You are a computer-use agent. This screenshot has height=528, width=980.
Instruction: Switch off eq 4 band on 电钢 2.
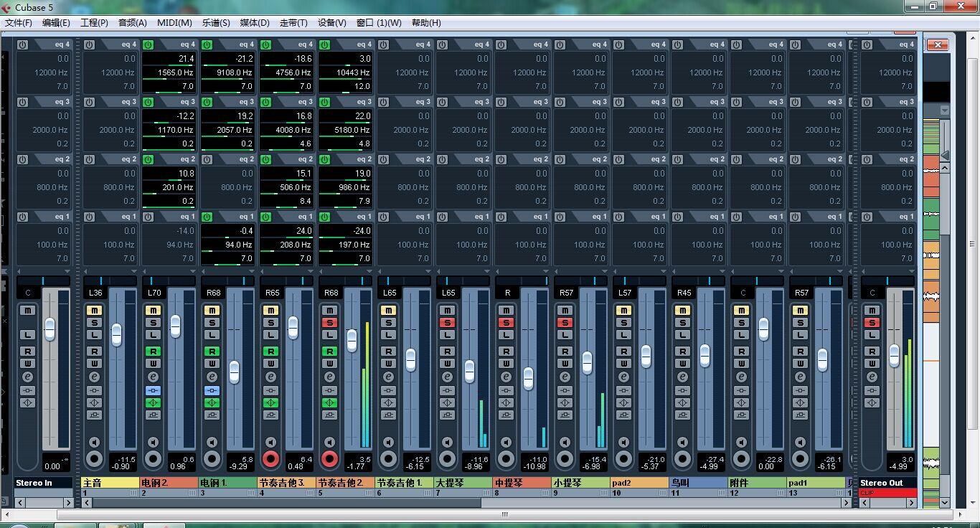pos(148,44)
